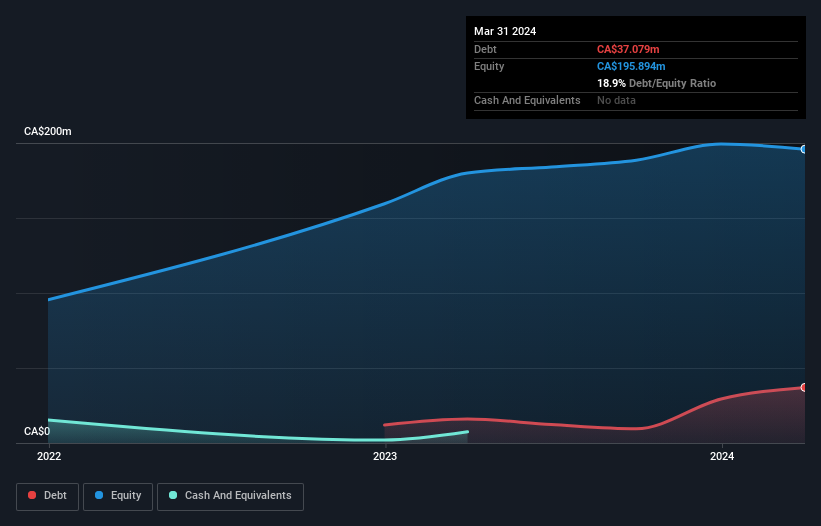821x526 pixels.
Task: Click the No data cash value
Action: [616, 100]
